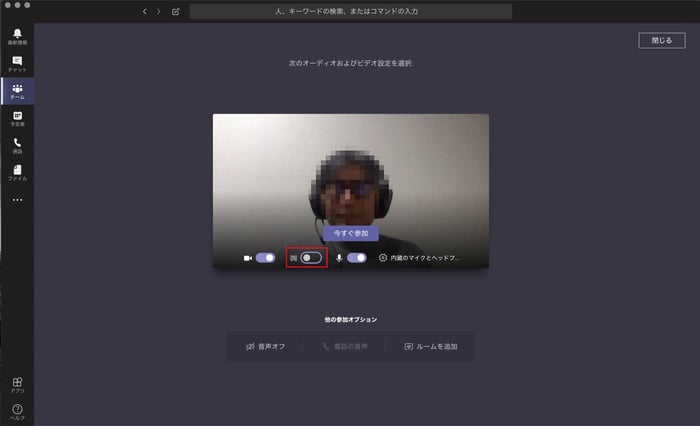Screen dimensions: 700x426
Task: Open the Chat section in sidebar
Action: click(x=17, y=64)
